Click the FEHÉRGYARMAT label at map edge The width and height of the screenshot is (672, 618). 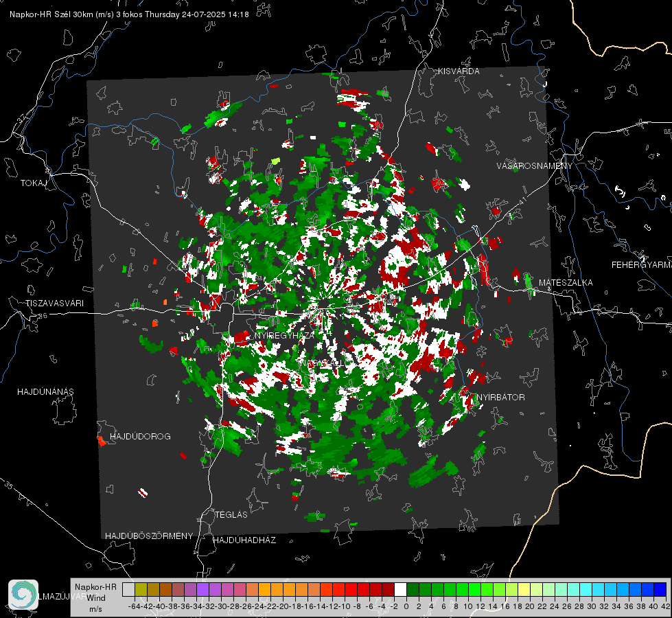point(641,265)
